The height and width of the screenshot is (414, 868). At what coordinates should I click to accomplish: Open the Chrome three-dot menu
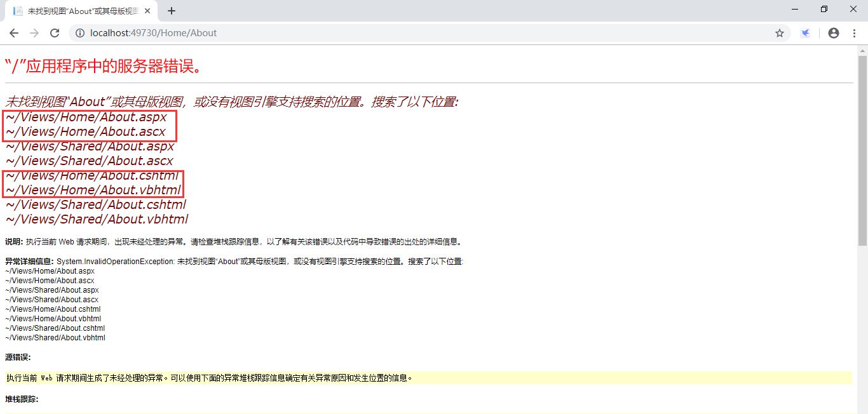pyautogui.click(x=855, y=33)
